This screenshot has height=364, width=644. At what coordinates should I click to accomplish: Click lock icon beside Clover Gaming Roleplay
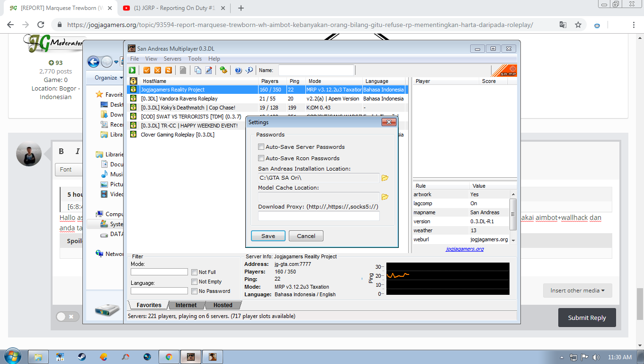click(133, 135)
